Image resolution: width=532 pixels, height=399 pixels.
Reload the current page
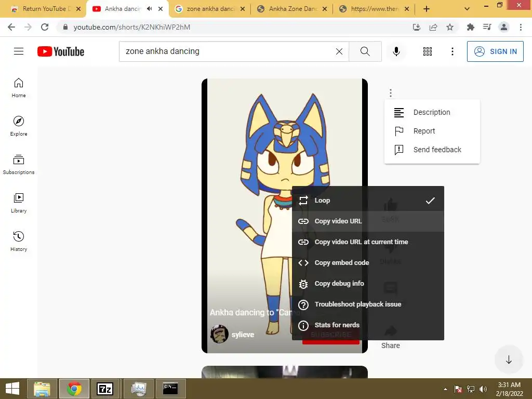(x=45, y=27)
